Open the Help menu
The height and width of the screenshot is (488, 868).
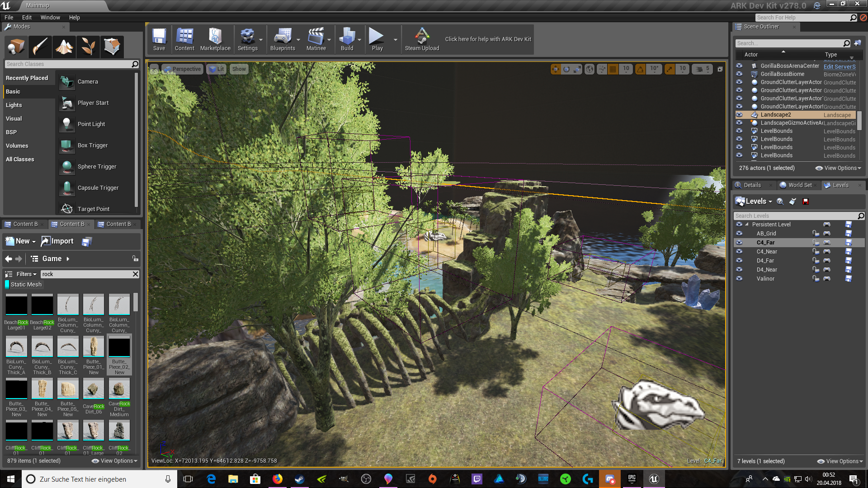(x=75, y=18)
